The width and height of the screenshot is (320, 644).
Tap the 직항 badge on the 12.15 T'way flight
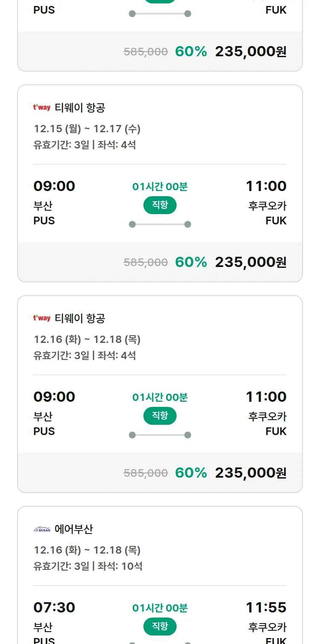160,205
